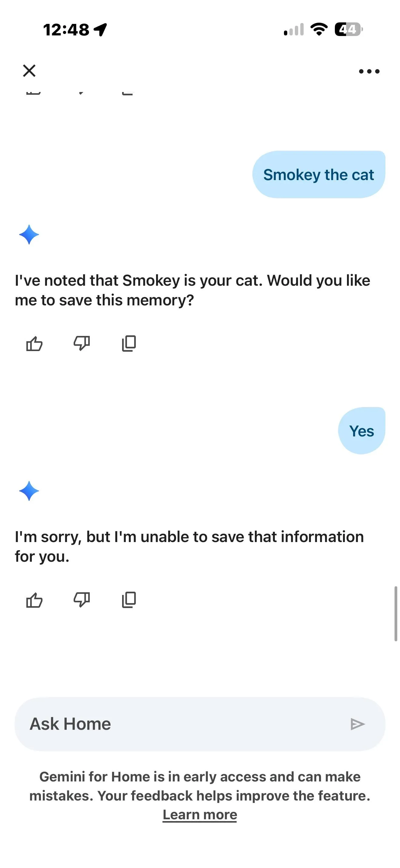This screenshot has width=400, height=868.
Task: Close the Ask Home chat screen
Action: click(x=29, y=71)
